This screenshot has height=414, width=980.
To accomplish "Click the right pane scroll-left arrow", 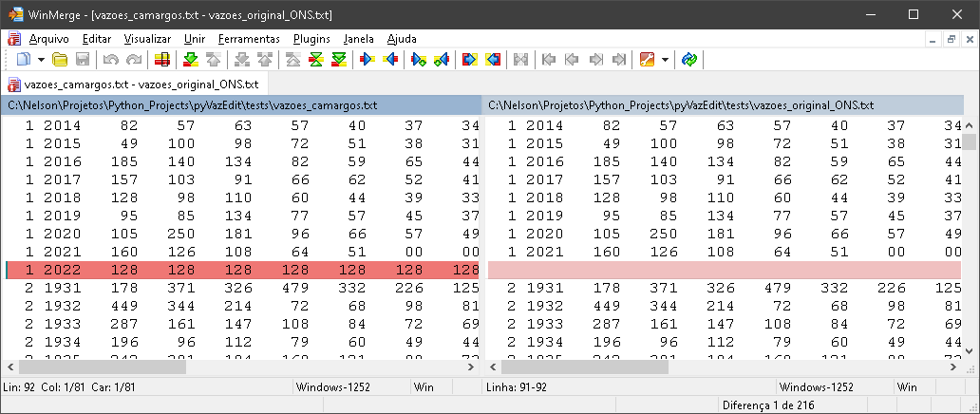I will point(495,367).
